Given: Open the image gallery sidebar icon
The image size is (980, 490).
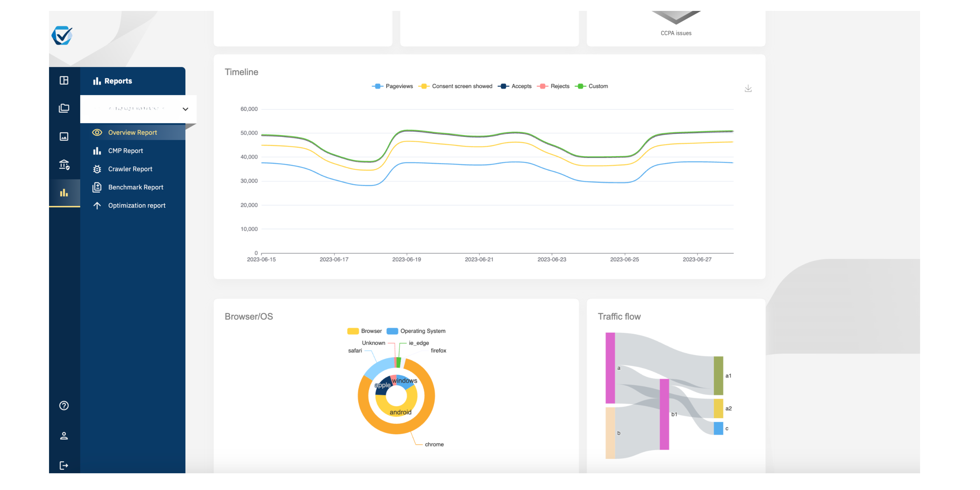Looking at the screenshot, I should [64, 137].
